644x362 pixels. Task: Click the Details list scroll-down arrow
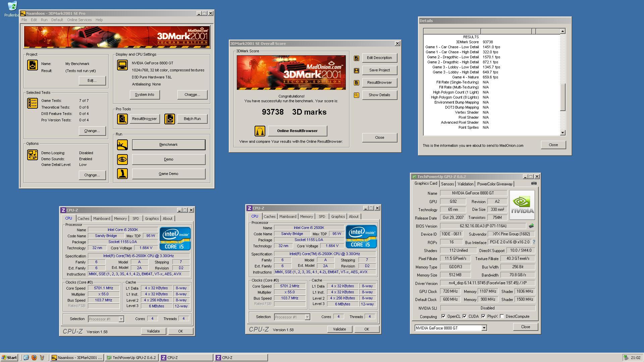click(x=562, y=133)
